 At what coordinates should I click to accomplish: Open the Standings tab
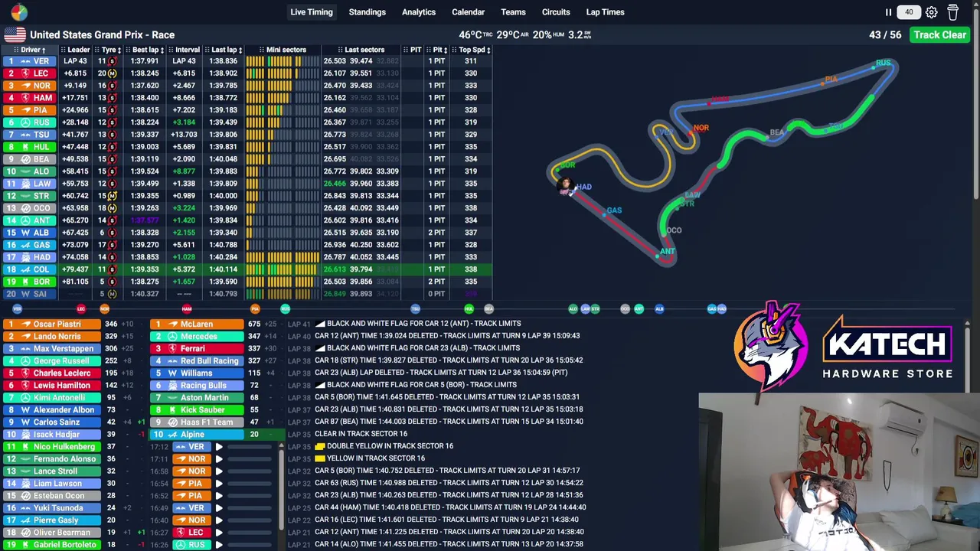click(x=367, y=12)
